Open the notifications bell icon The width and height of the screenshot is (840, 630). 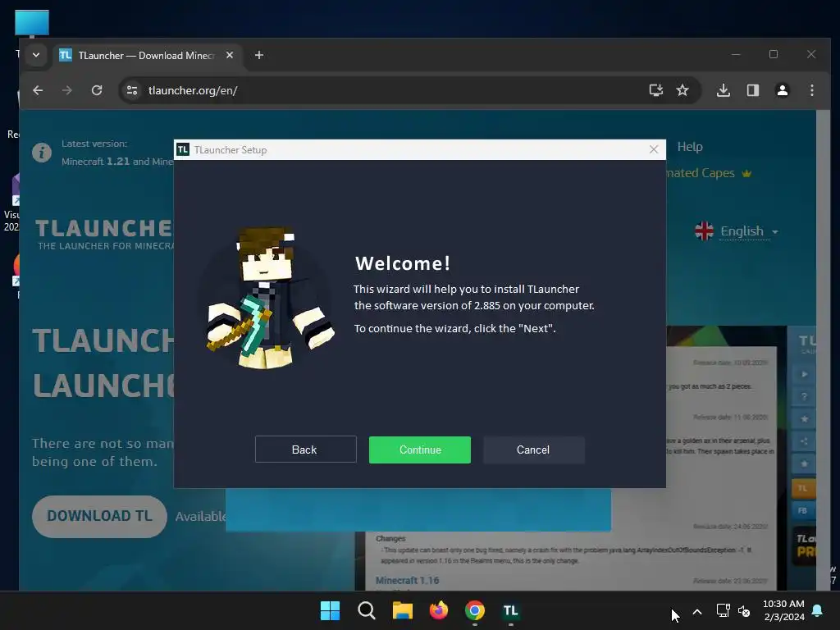point(818,610)
